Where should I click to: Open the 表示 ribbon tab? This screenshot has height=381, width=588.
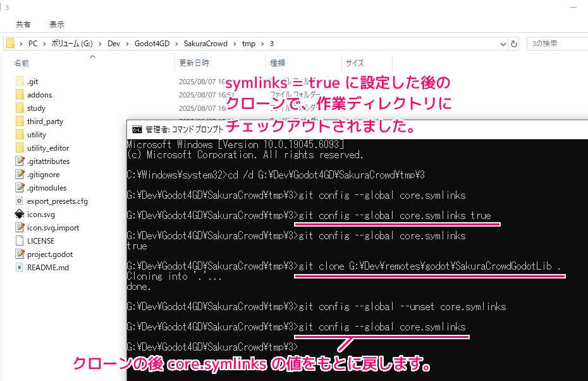click(57, 25)
